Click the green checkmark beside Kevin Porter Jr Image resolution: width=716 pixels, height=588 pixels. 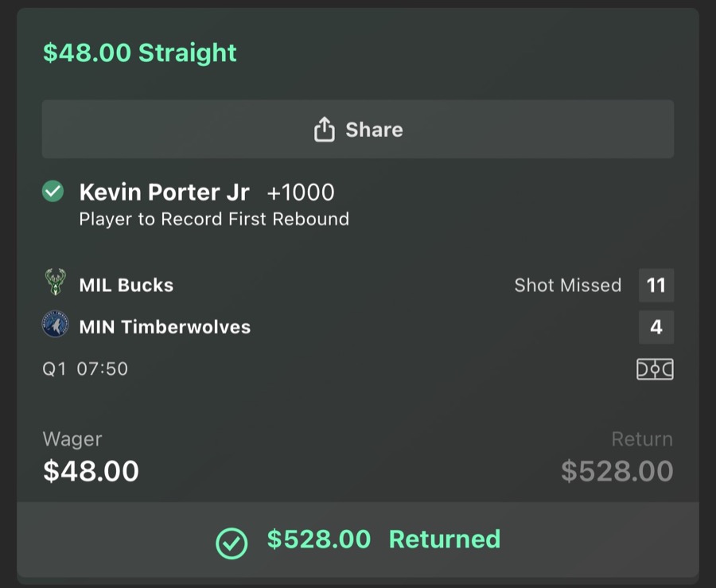click(x=52, y=191)
